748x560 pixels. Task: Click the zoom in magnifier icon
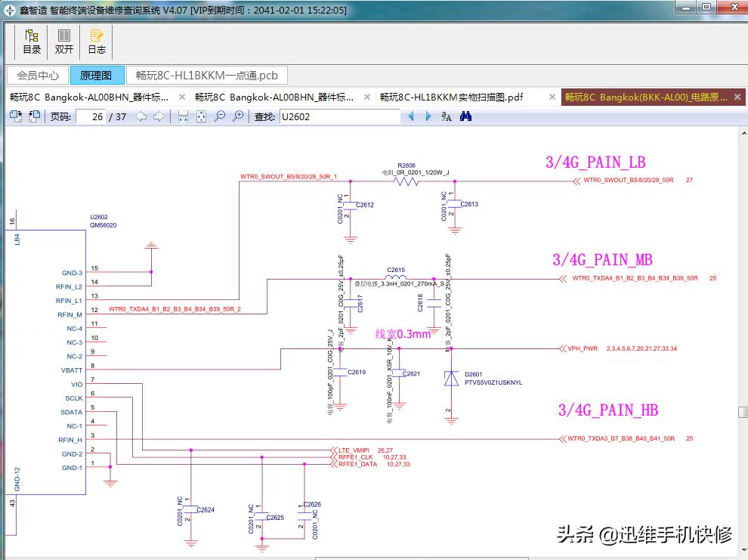click(x=238, y=117)
